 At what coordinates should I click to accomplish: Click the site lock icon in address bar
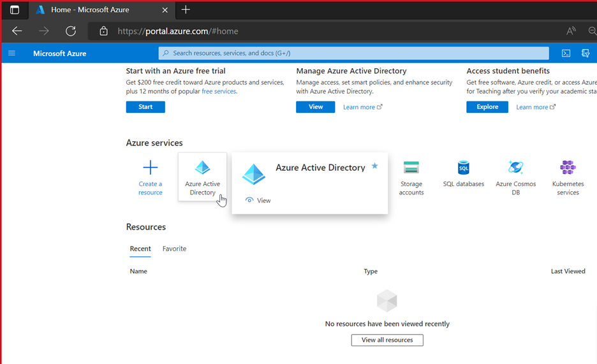[103, 31]
